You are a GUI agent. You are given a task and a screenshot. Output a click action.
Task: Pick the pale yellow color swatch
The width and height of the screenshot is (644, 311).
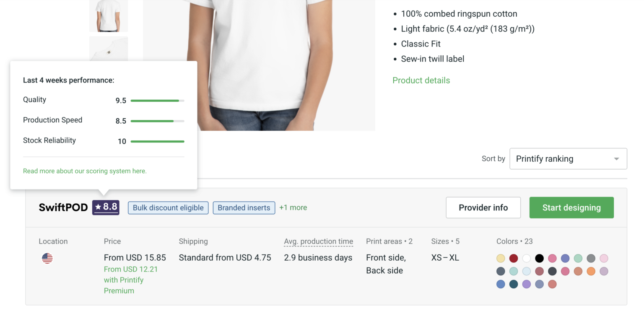point(501,258)
